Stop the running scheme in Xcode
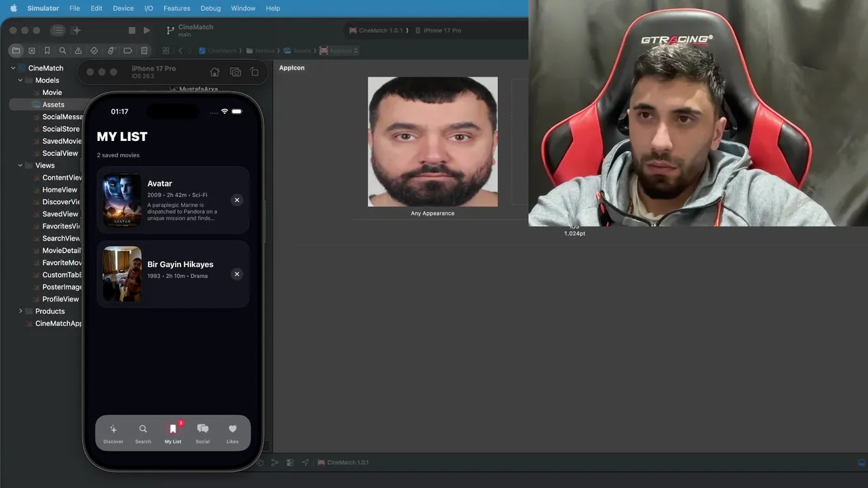 point(132,30)
